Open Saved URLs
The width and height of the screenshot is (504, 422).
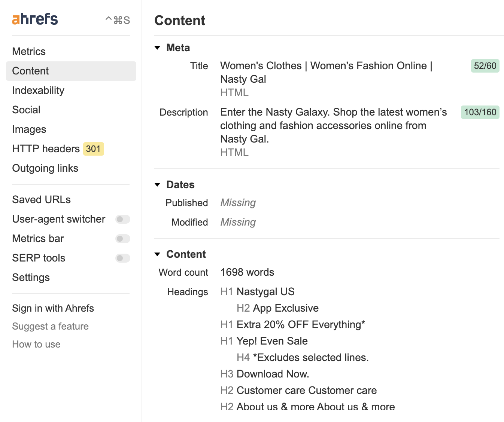(42, 200)
